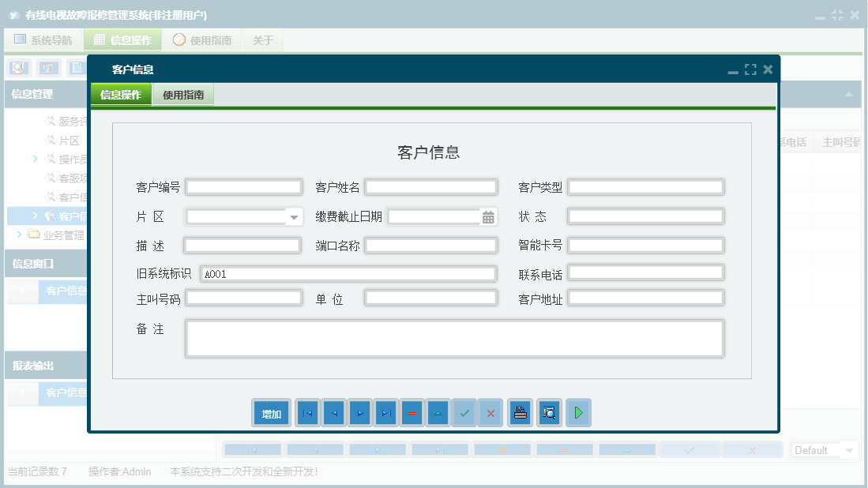Open the calendar for 缴费截止日期
Screen dimensions: 868x488
point(487,216)
